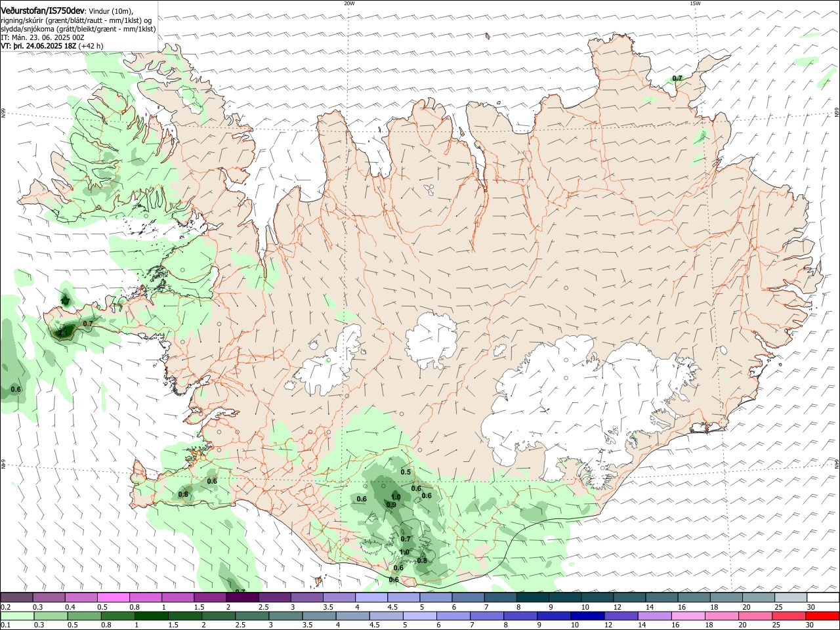Viewport: 840px width, 630px height.
Task: Click the light lavender swatch labeled 4 in snow legend
Action: point(371,597)
